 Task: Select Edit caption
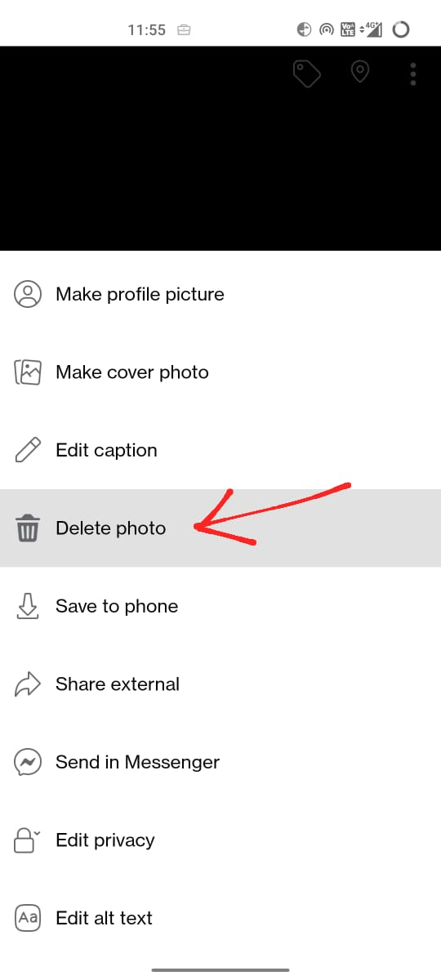[220, 450]
